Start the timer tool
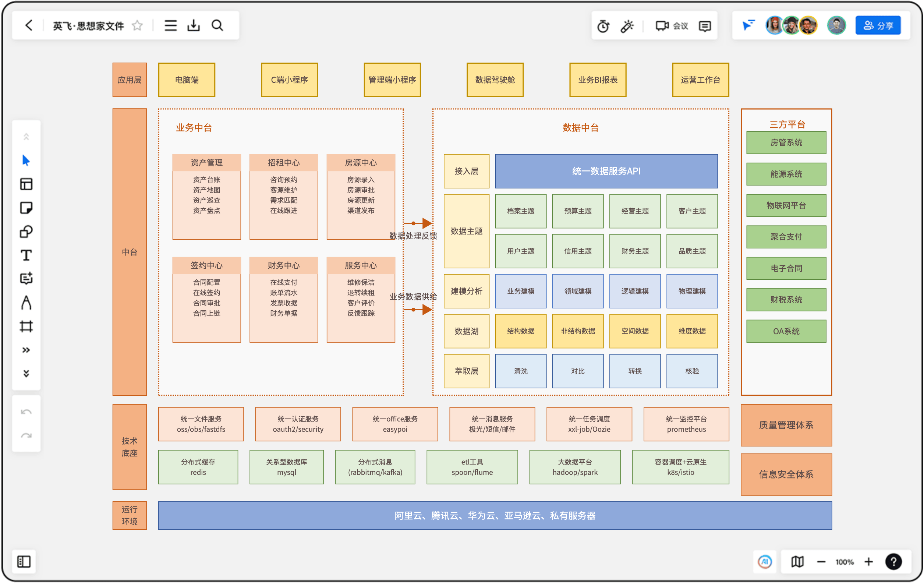This screenshot has height=586, width=924. point(603,26)
